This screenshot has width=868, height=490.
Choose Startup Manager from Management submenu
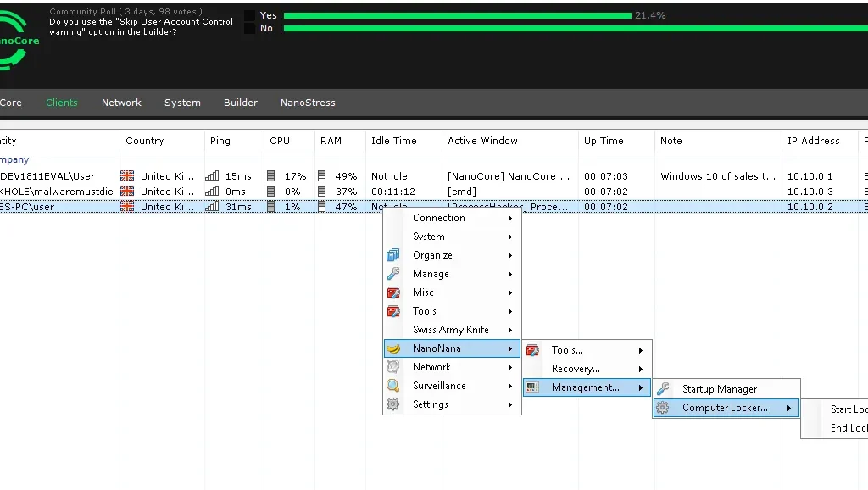pyautogui.click(x=726, y=389)
